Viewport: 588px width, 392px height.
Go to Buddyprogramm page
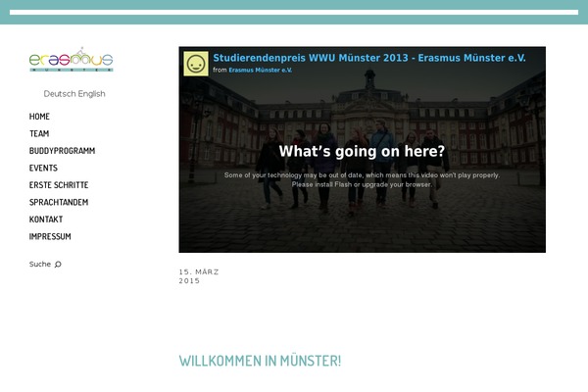point(63,151)
